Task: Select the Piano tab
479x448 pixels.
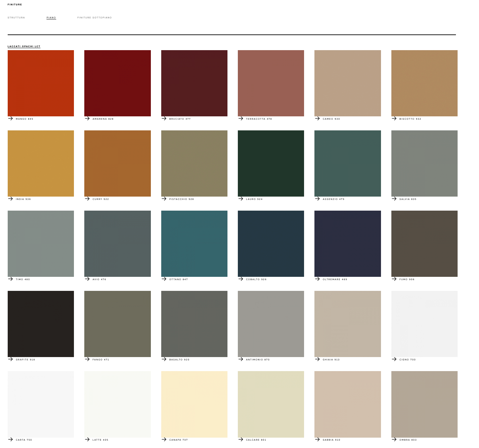Action: point(51,18)
